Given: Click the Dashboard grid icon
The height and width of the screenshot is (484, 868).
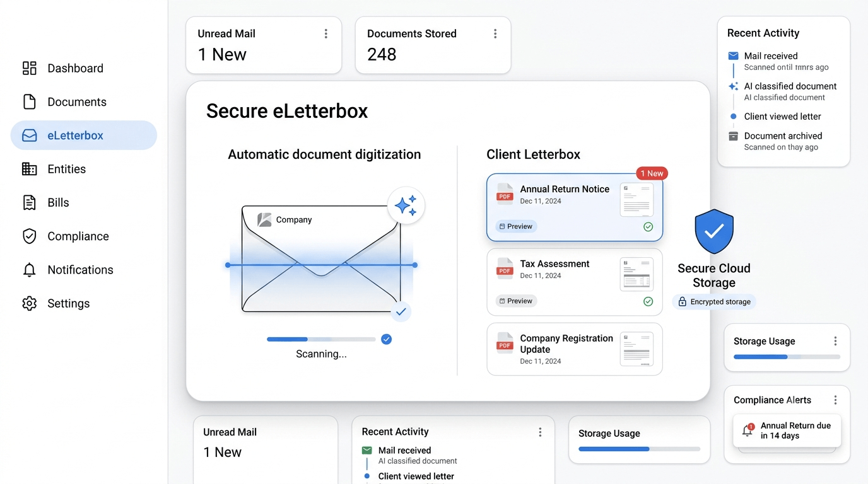Looking at the screenshot, I should click(x=30, y=68).
